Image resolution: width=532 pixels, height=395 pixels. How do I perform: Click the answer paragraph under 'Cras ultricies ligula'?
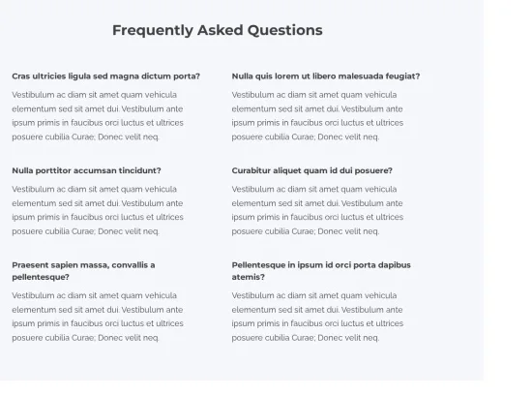click(98, 116)
